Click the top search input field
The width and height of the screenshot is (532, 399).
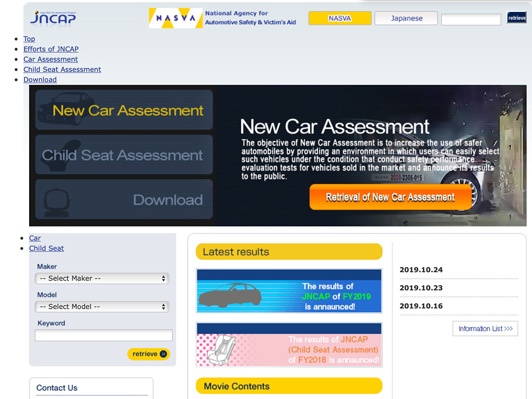[x=471, y=19]
